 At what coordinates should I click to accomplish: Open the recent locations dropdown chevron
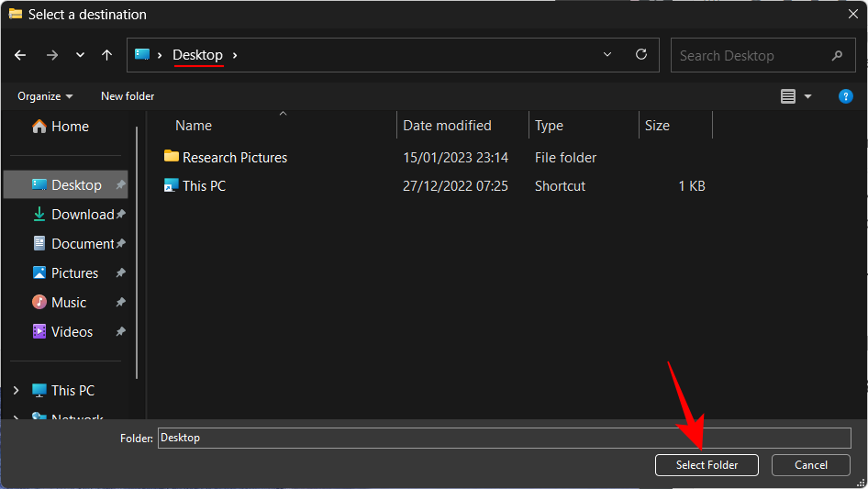[x=80, y=55]
